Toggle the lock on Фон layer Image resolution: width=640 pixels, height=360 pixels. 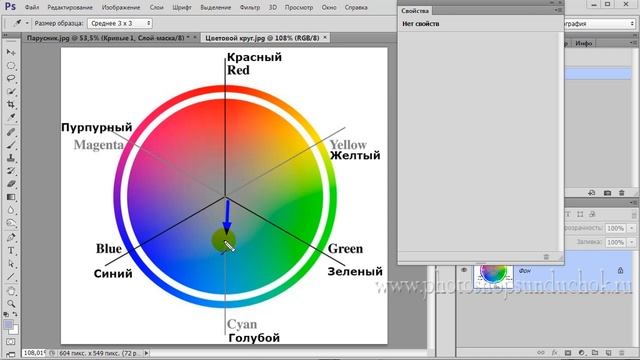click(x=620, y=270)
